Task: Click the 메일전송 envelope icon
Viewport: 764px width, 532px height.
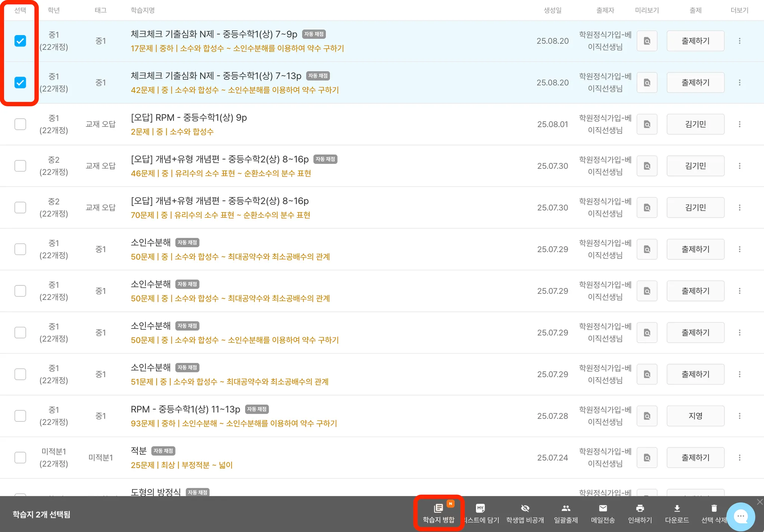Action: 603,508
